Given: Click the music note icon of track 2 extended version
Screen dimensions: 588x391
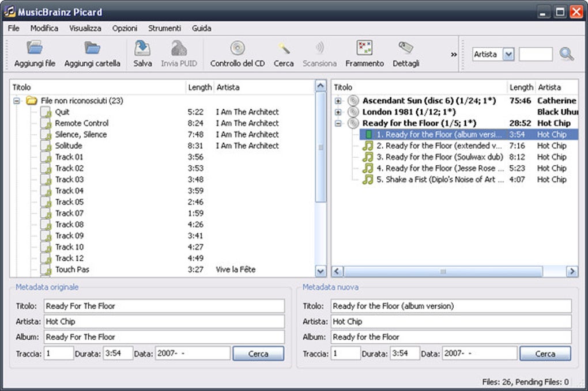Looking at the screenshot, I should point(368,146).
